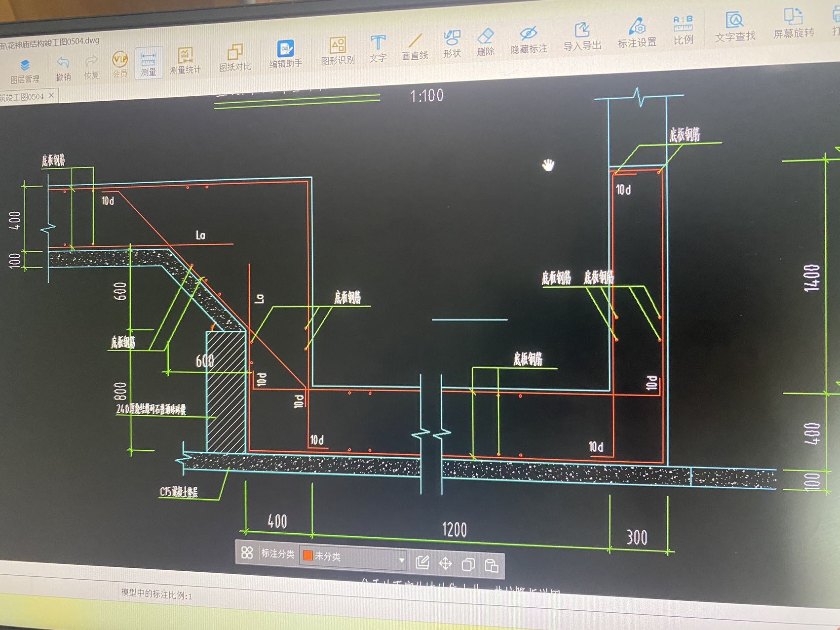Click the 模型中的标注比例 status text

point(156,594)
